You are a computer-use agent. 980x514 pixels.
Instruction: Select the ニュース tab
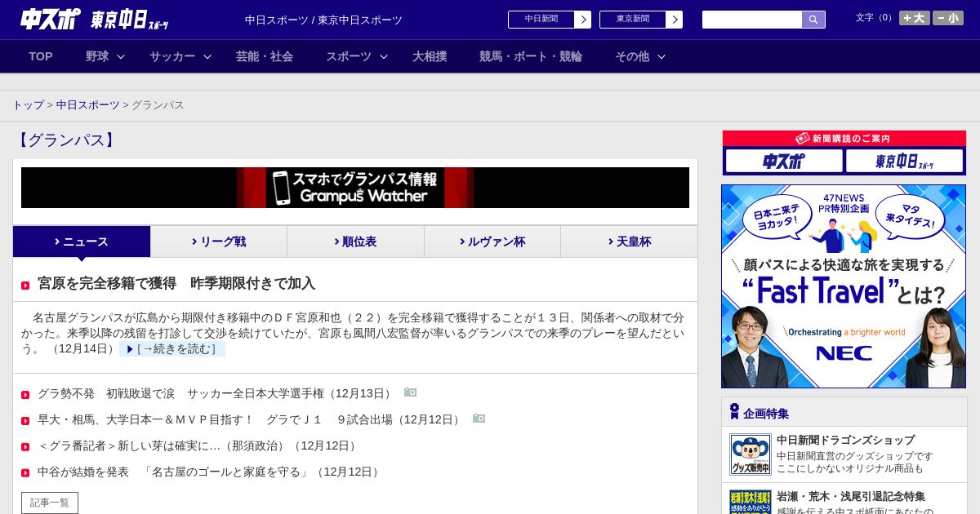click(82, 241)
